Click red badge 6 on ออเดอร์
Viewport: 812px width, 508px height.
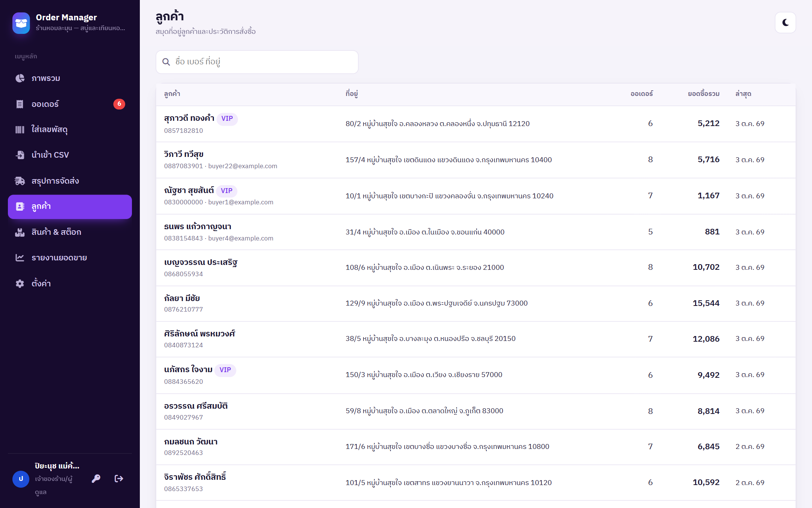[x=119, y=104]
